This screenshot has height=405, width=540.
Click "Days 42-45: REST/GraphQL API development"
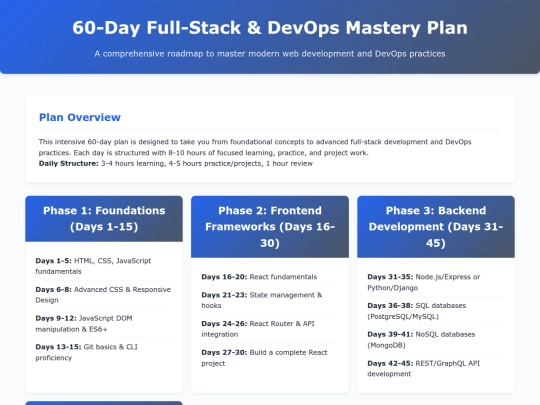tap(435, 368)
